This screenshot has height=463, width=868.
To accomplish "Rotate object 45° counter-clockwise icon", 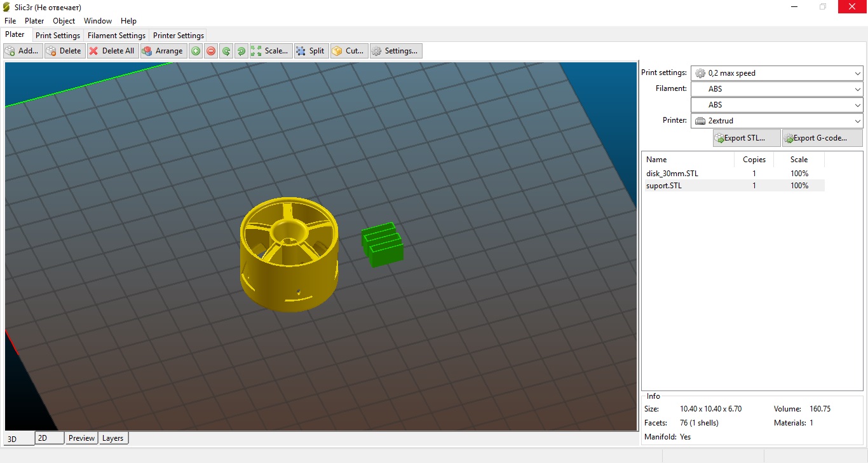I will click(226, 51).
